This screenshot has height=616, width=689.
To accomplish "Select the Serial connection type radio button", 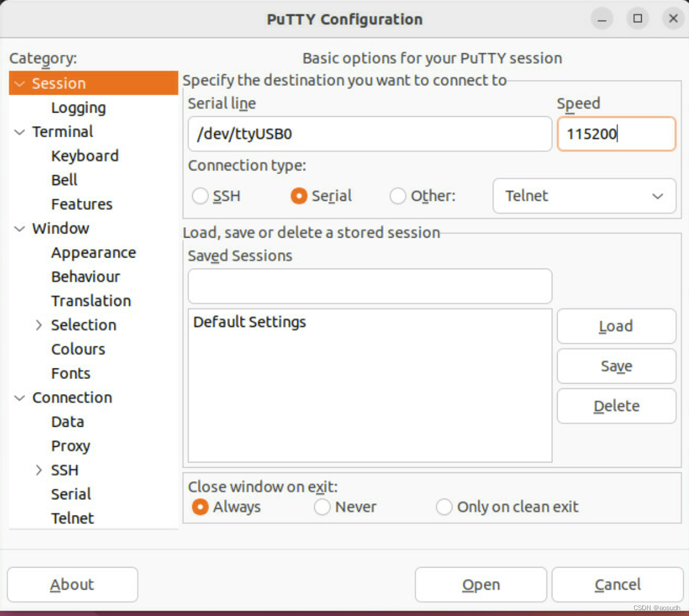I will 299,196.
